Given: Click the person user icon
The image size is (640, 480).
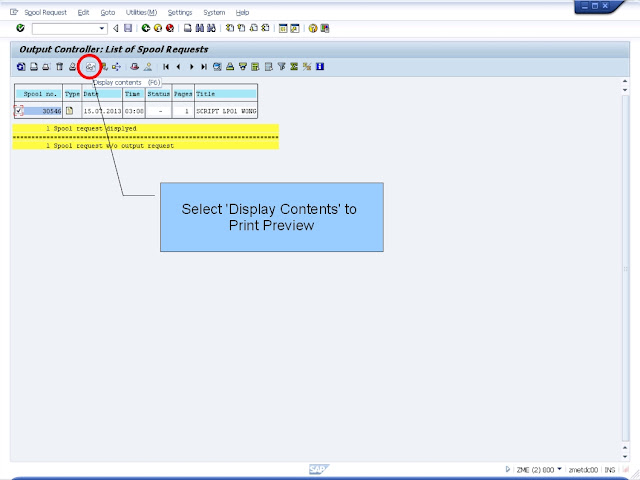Looking at the screenshot, I should click(148, 67).
